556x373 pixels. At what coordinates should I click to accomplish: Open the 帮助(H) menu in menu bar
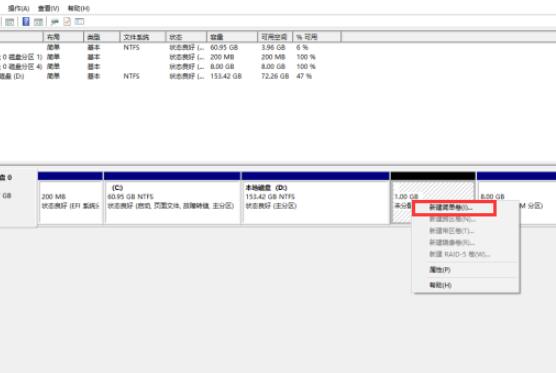(x=79, y=8)
